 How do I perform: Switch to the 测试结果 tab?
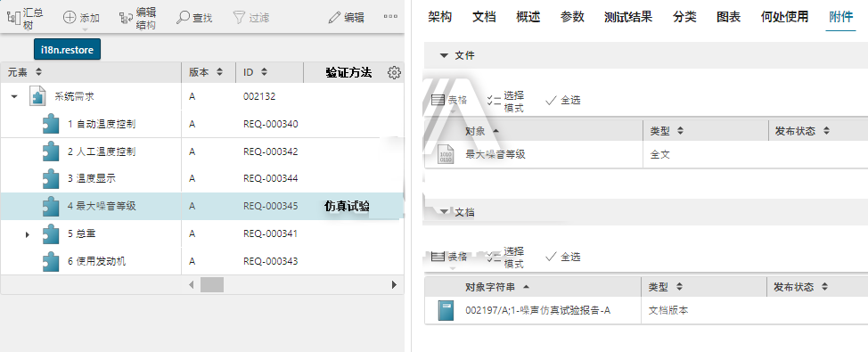pyautogui.click(x=628, y=17)
